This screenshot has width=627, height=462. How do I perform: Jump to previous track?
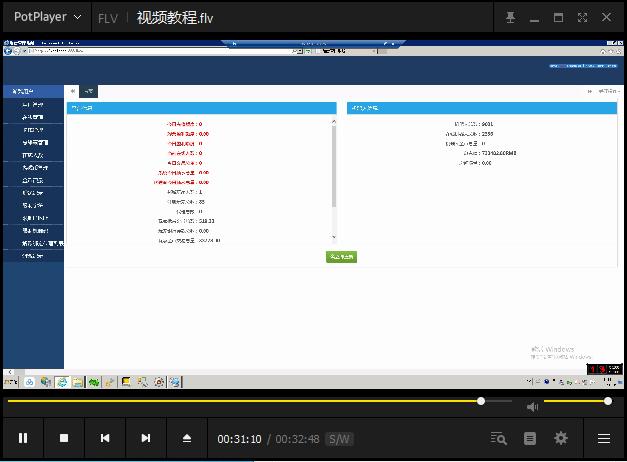coord(105,438)
